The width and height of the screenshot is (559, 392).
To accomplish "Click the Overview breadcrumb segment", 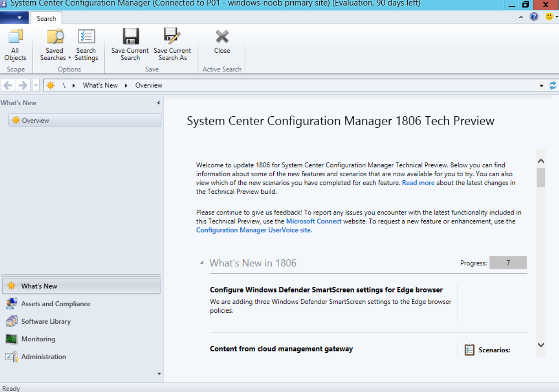I will tap(149, 85).
